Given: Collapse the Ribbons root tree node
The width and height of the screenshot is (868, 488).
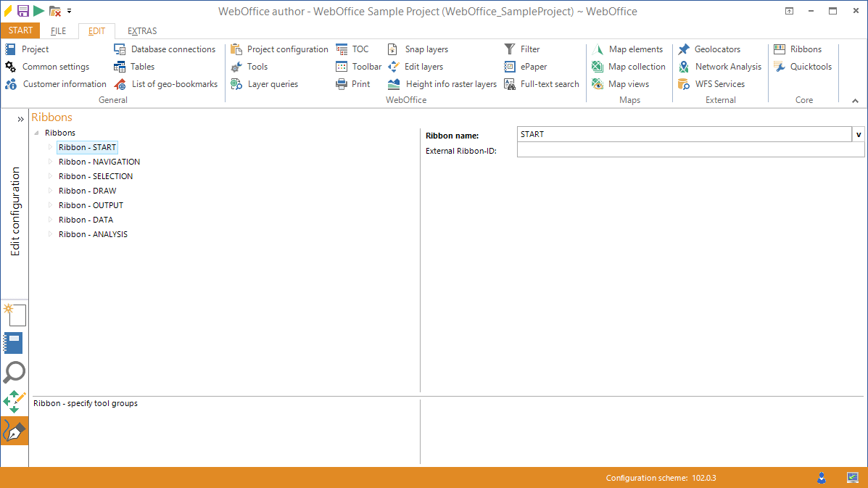Looking at the screenshot, I should [x=36, y=133].
